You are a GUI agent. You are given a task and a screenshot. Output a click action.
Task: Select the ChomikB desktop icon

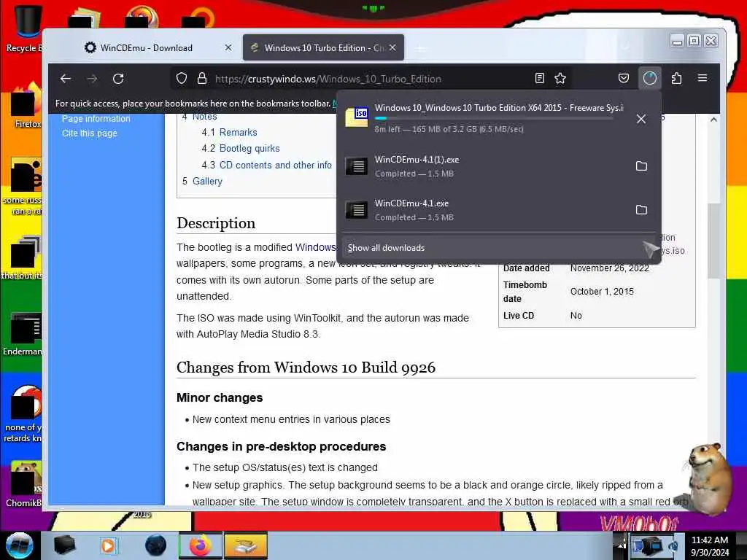pyautogui.click(x=24, y=484)
